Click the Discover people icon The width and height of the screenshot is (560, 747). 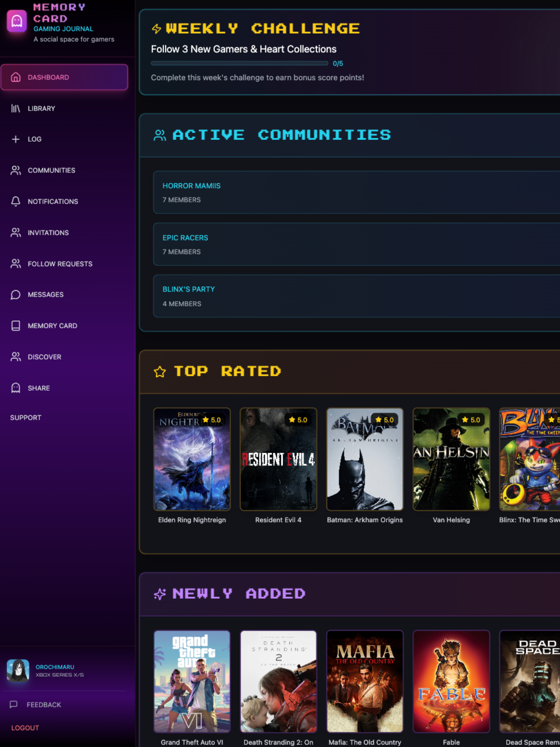(x=15, y=357)
